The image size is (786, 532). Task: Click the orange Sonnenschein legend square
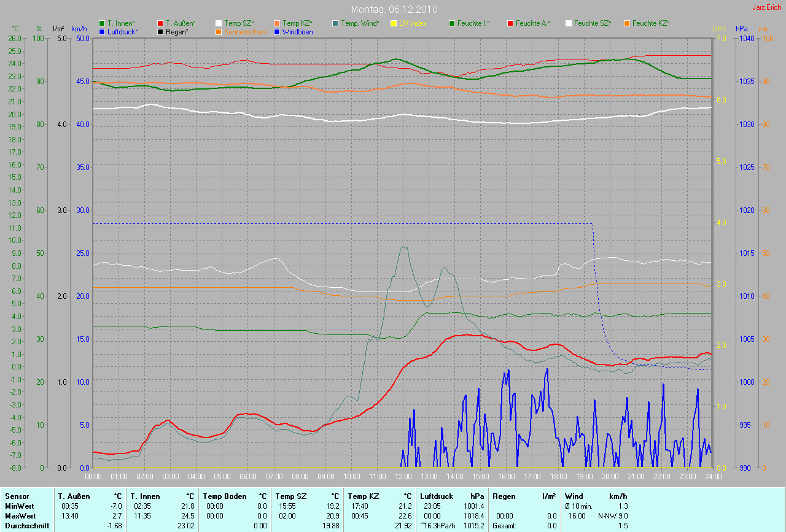(x=219, y=31)
